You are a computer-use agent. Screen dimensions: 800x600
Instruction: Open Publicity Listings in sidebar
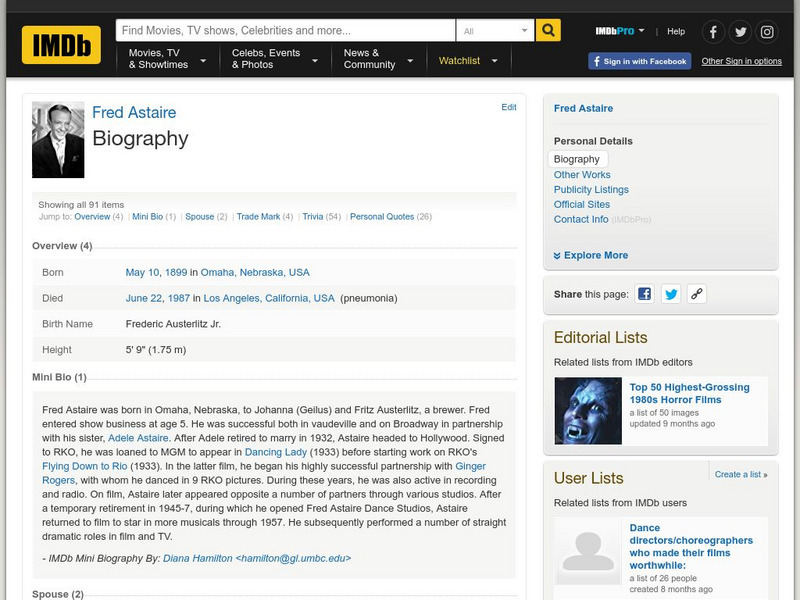coord(591,190)
